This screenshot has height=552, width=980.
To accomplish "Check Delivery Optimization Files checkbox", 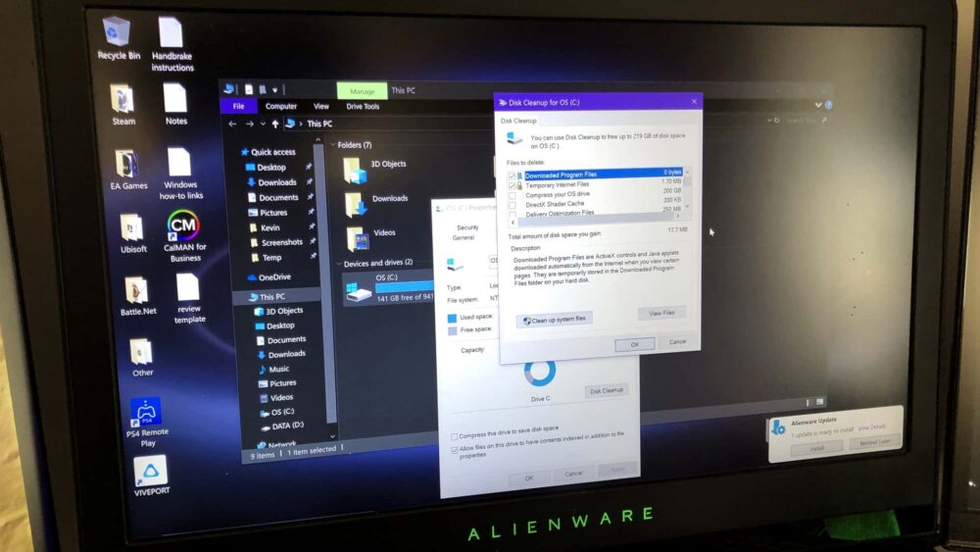I will click(513, 215).
